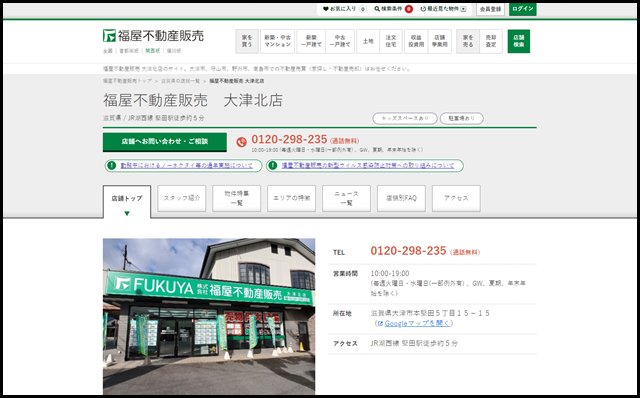
Task: Open 検索条件 via the magnifier icon
Action: tap(377, 9)
